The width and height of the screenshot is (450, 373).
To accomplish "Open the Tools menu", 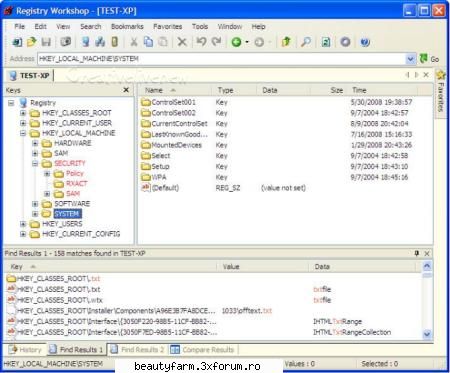I will (200, 27).
